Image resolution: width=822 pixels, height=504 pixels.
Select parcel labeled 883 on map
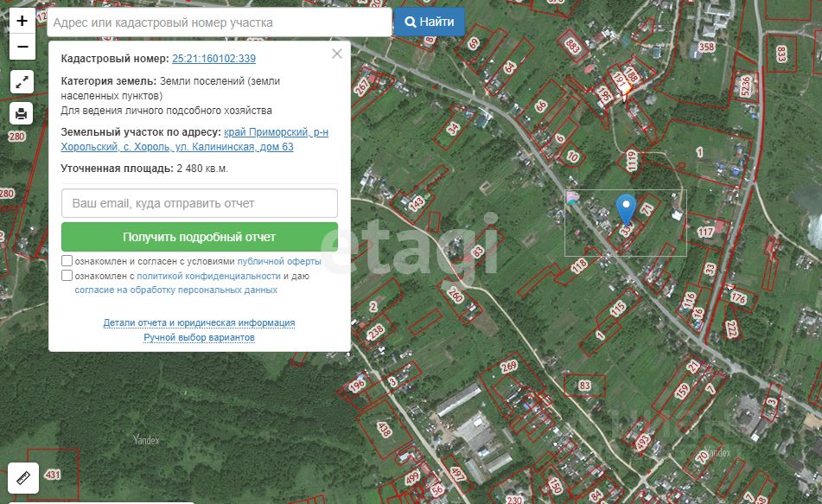[x=572, y=46]
